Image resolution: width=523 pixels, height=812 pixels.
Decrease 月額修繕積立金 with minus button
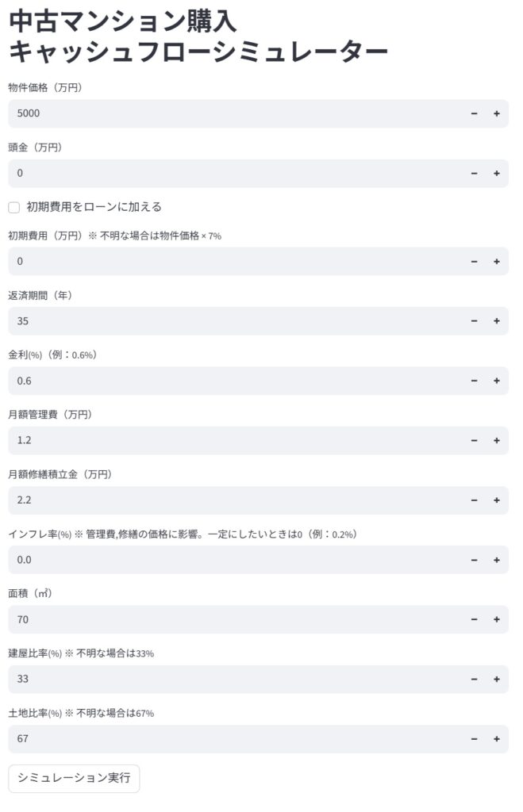pos(474,500)
